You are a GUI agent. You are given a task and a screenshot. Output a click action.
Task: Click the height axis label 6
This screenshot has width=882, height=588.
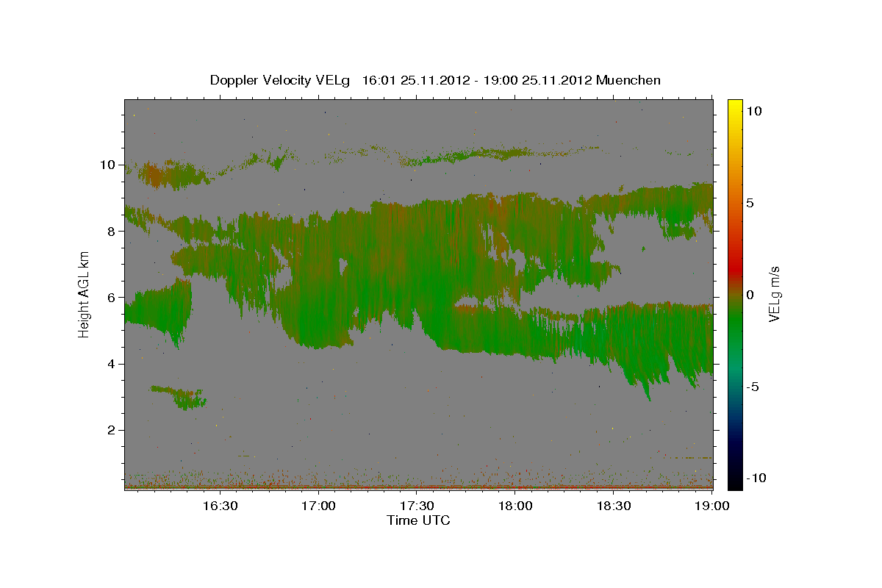click(111, 298)
